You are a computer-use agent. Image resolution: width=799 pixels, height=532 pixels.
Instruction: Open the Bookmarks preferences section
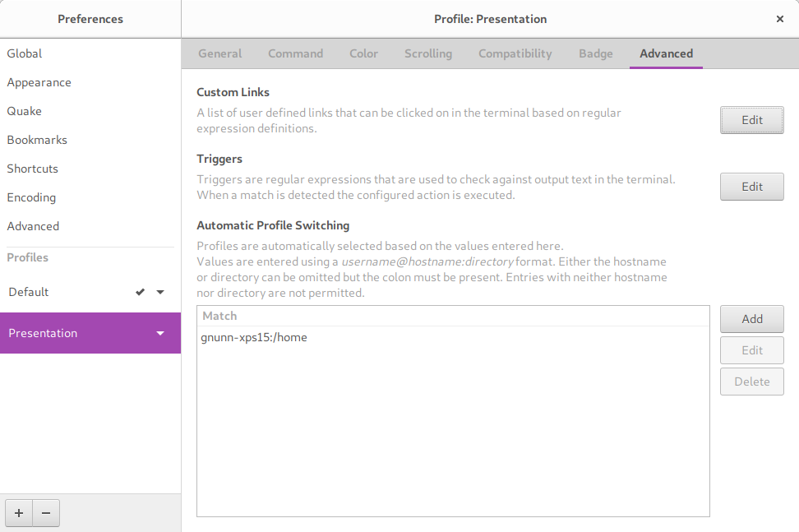[37, 140]
